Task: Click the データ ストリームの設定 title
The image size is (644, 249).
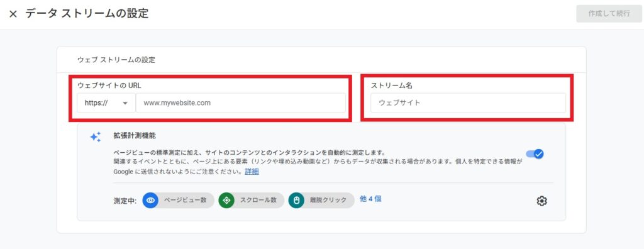Action: [87, 14]
